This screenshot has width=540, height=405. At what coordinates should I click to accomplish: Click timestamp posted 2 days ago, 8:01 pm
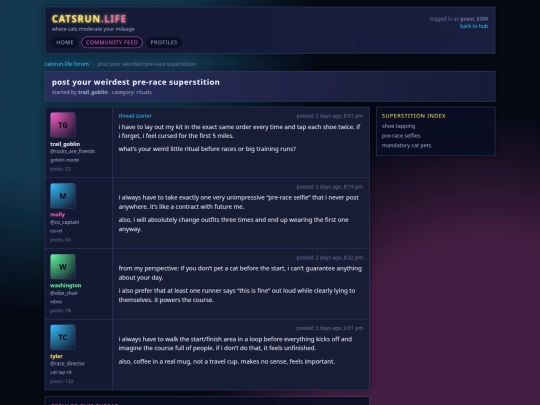[x=330, y=116]
